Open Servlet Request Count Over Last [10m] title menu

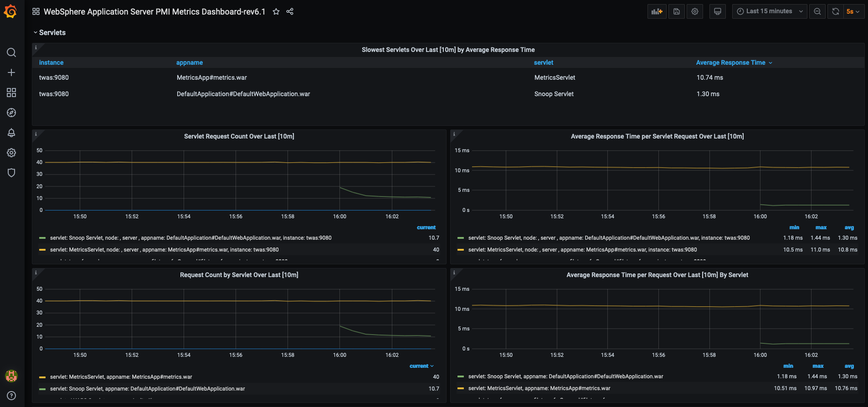pyautogui.click(x=239, y=136)
